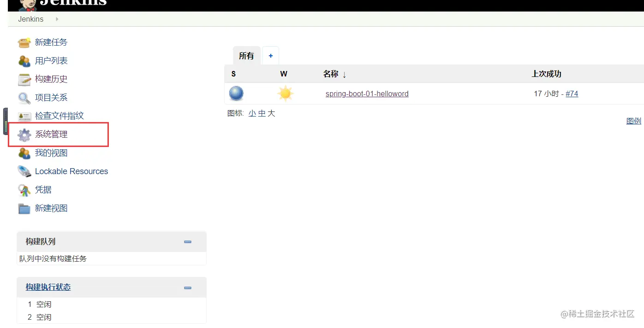Sort by W weather column
Image resolution: width=644 pixels, height=328 pixels.
pyautogui.click(x=284, y=74)
